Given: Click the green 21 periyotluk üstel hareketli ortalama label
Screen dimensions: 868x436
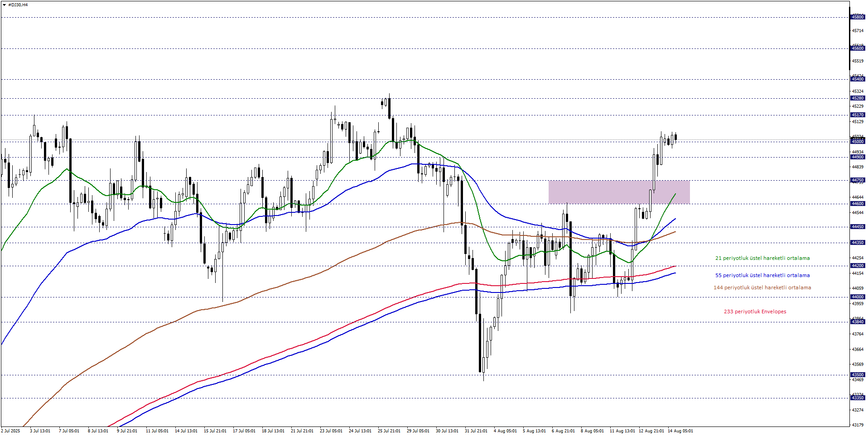Looking at the screenshot, I should click(x=762, y=258).
